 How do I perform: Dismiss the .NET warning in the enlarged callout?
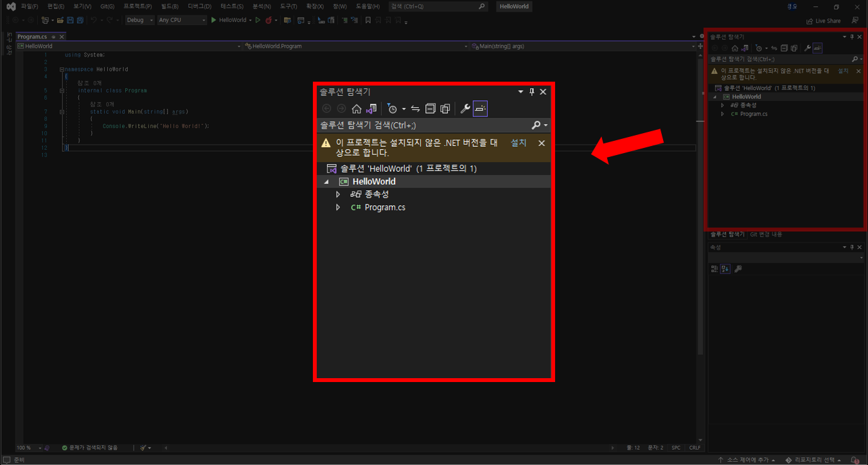542,143
